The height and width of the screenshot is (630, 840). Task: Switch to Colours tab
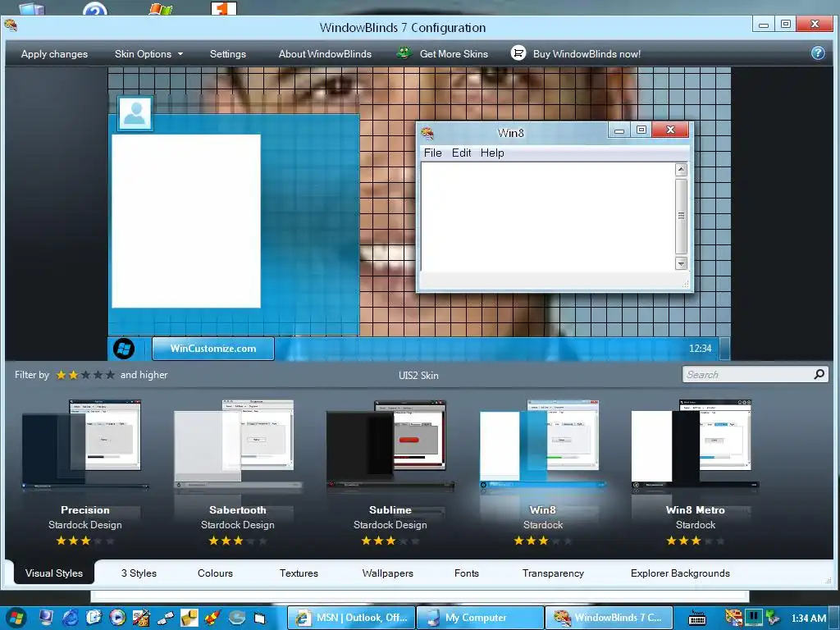216,573
